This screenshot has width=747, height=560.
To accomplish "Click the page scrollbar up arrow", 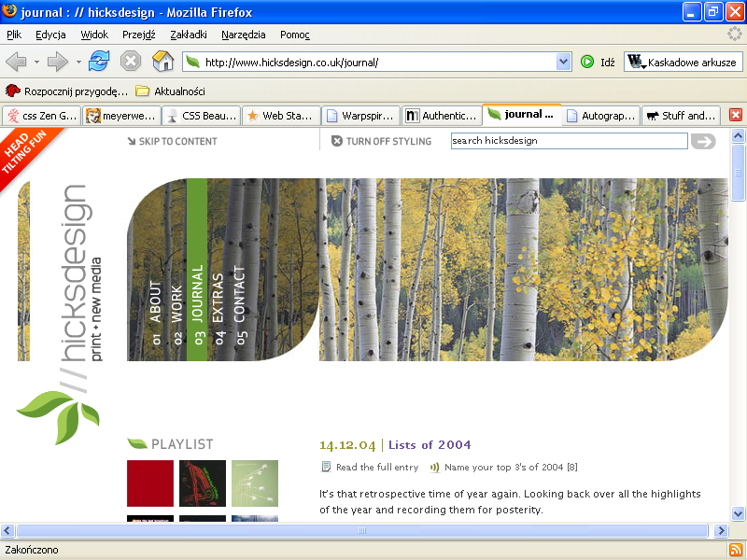I will (x=738, y=136).
